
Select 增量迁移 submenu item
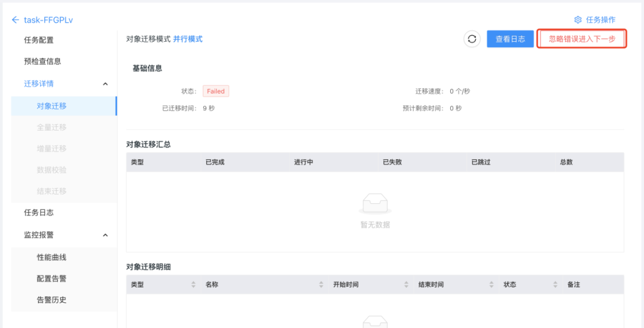pos(52,148)
